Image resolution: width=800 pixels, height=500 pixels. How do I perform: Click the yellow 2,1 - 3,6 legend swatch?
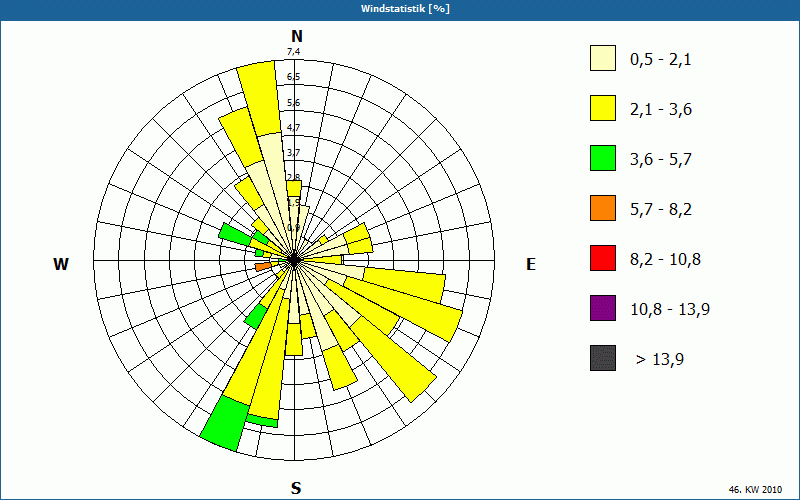603,108
